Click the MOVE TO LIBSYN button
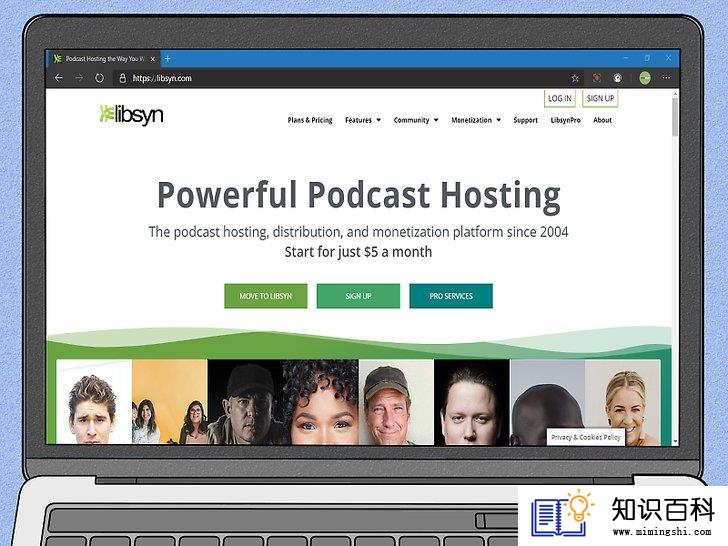Viewport: 728px width, 546px height. (x=266, y=296)
